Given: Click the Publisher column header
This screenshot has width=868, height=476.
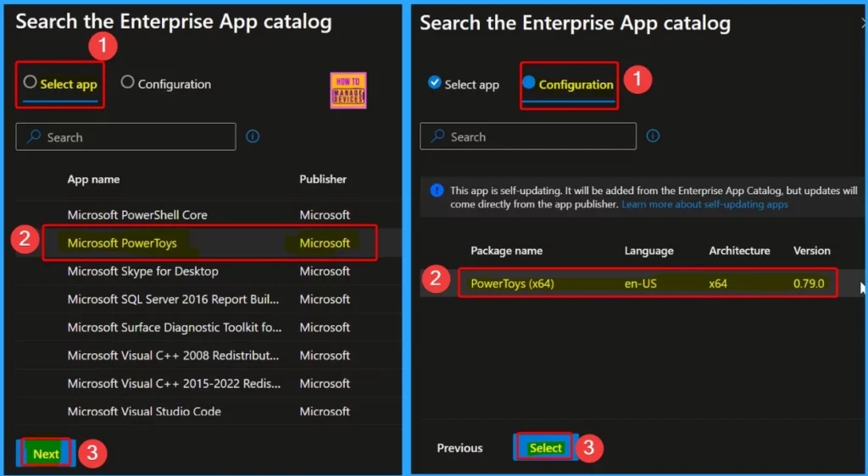Looking at the screenshot, I should point(323,179).
